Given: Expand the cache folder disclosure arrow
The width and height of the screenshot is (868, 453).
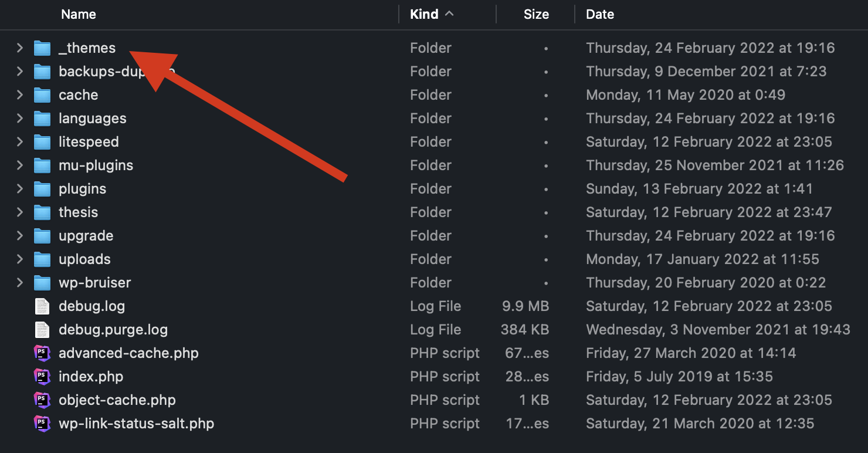Looking at the screenshot, I should pyautogui.click(x=19, y=95).
